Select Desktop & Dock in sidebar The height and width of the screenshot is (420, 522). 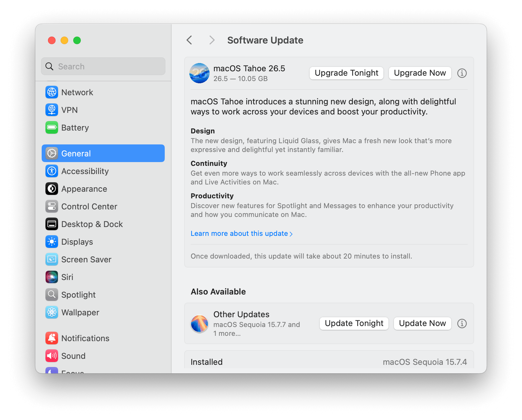point(103,224)
